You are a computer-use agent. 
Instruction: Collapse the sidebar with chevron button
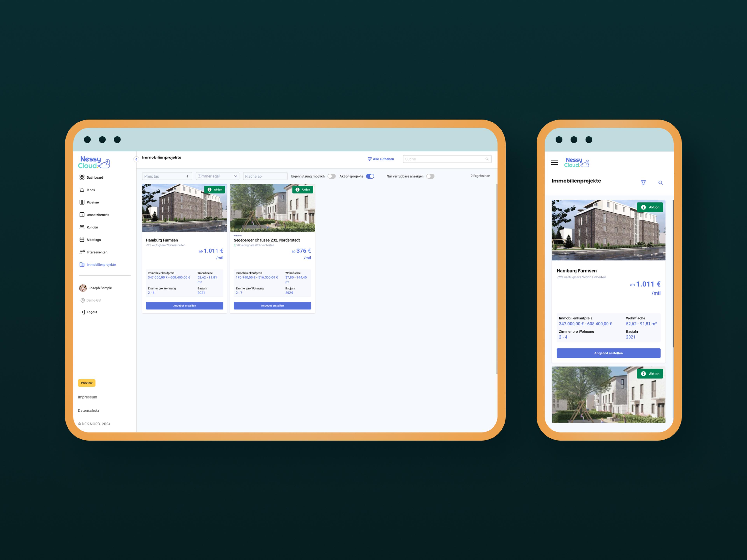(x=136, y=159)
